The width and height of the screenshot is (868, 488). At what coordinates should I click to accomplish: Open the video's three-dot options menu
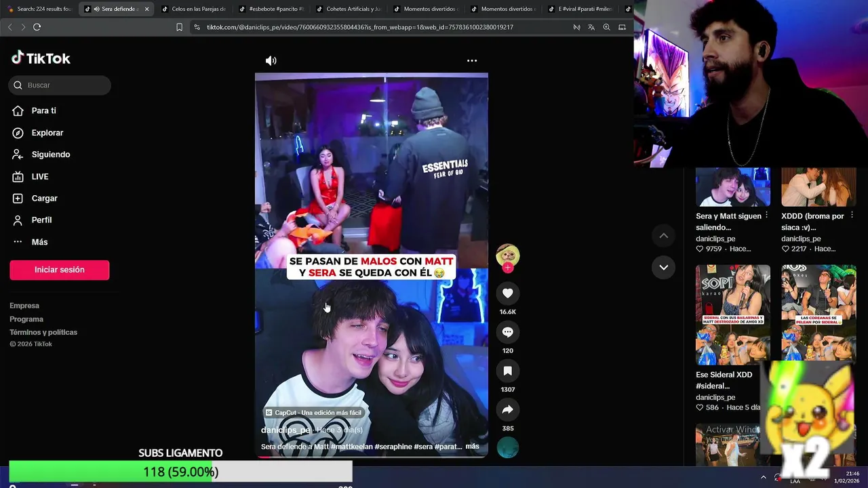click(472, 60)
